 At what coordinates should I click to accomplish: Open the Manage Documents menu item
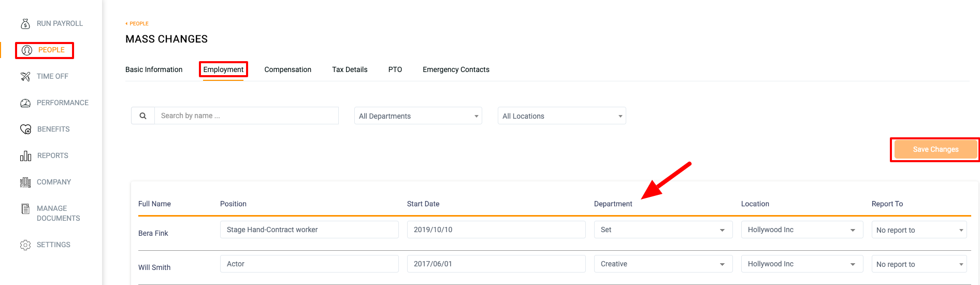tap(58, 213)
